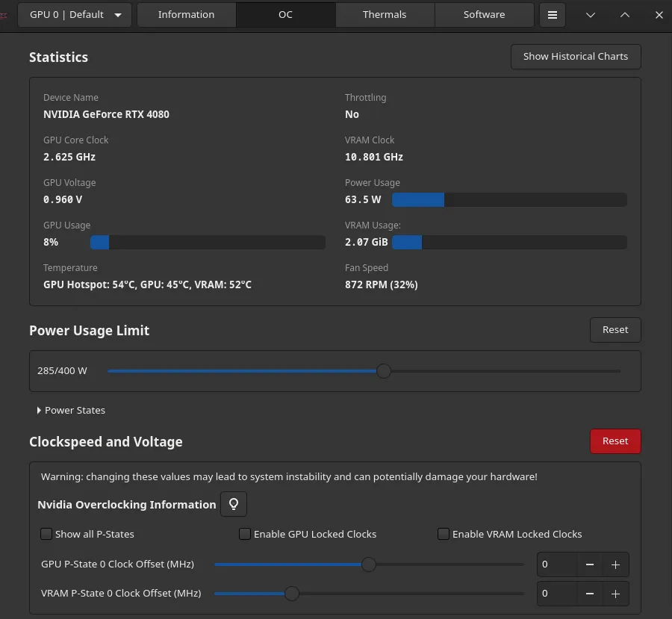The height and width of the screenshot is (619, 672).
Task: Adjust the power usage limit slider handle
Action: pyautogui.click(x=384, y=370)
